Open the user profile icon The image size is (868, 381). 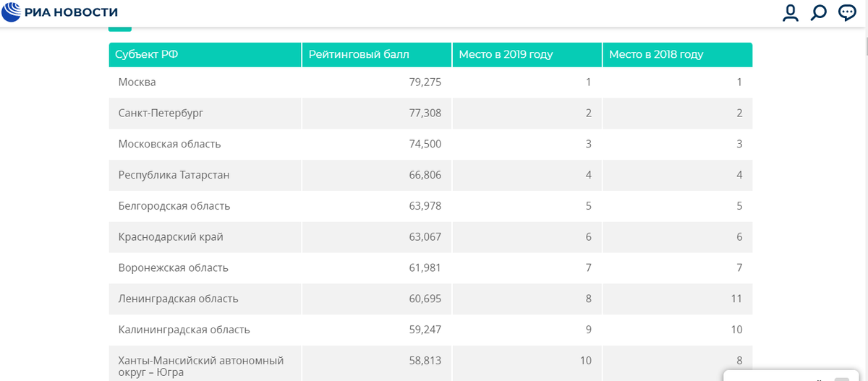(x=791, y=13)
